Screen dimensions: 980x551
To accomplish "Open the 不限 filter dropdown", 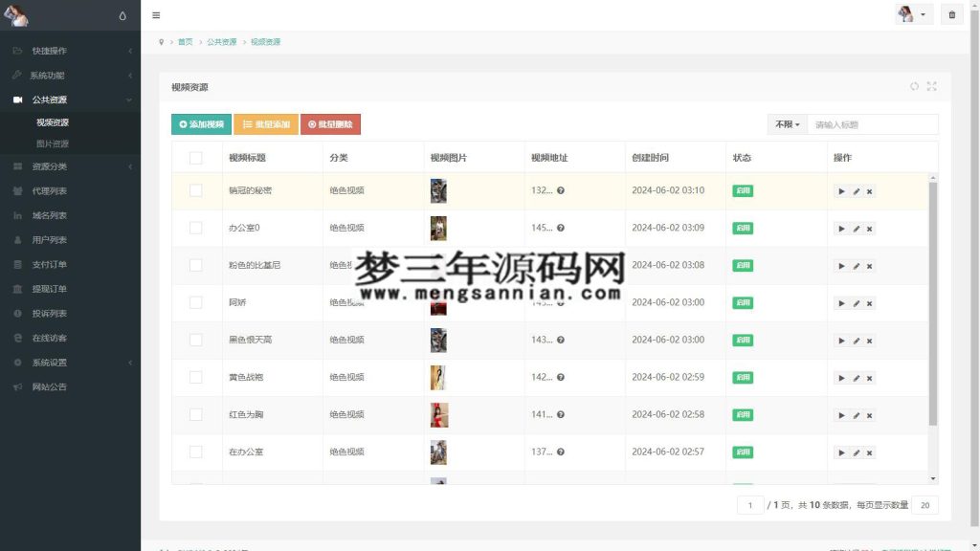I will pyautogui.click(x=786, y=123).
